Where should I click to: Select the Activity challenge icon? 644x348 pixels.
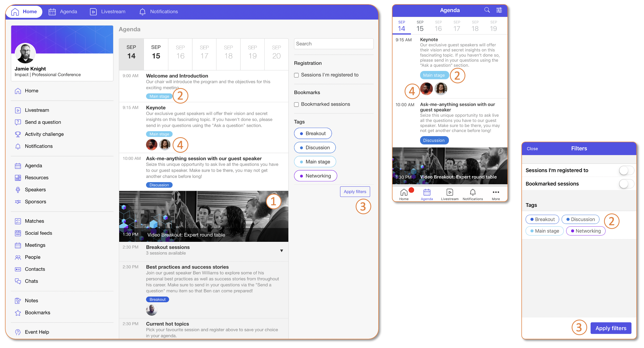[18, 134]
